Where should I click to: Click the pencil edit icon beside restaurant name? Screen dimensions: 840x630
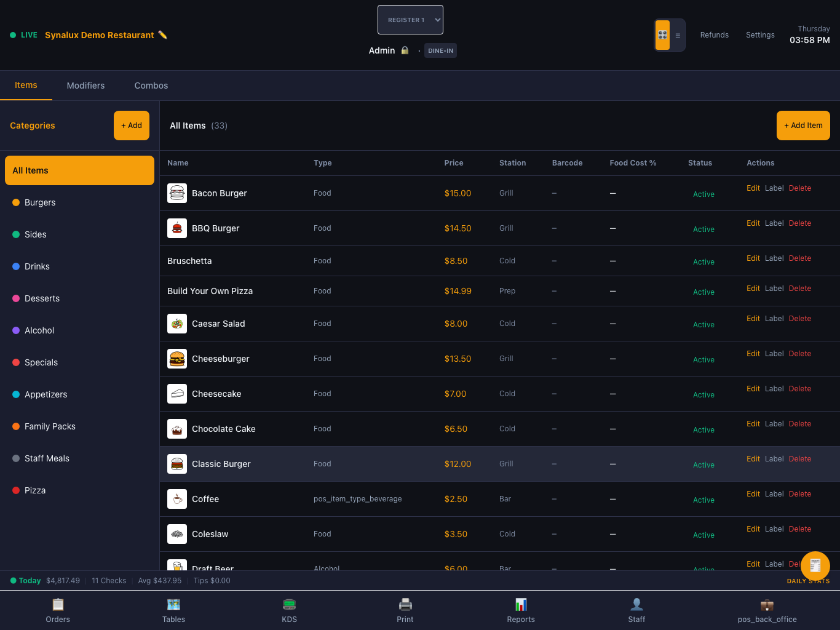point(162,35)
